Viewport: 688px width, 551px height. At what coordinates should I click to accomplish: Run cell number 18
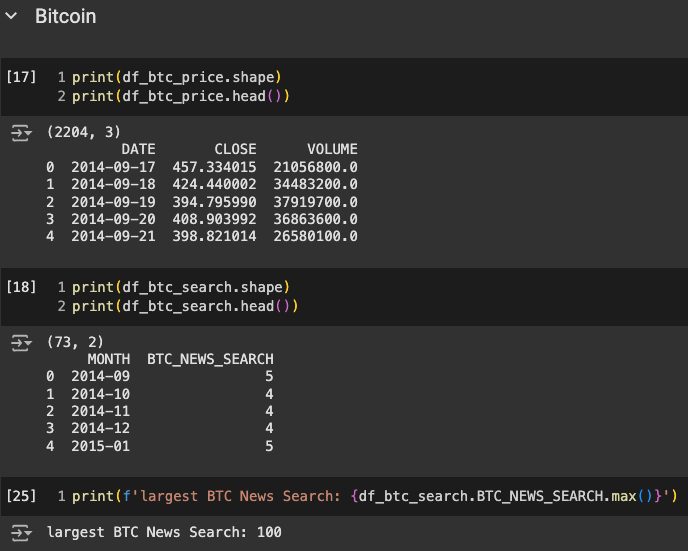[x=21, y=287]
